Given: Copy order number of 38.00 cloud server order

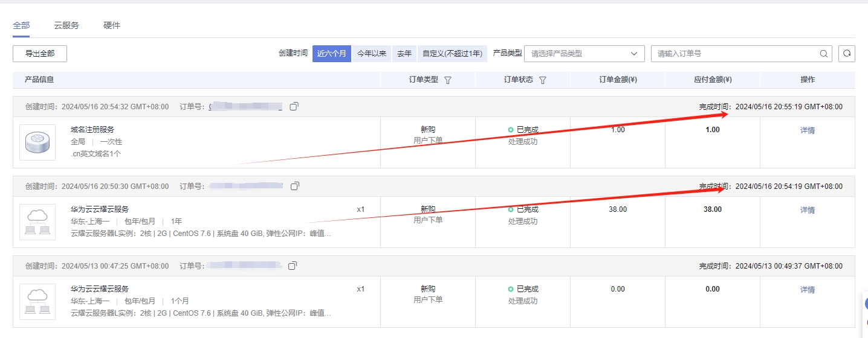Looking at the screenshot, I should (295, 187).
